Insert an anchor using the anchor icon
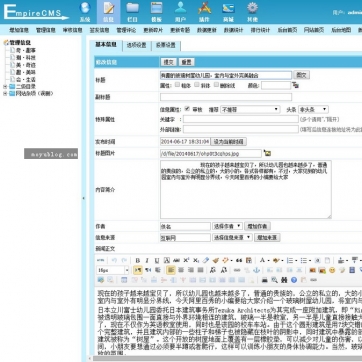Screen dimensions: 362x362 256,270
